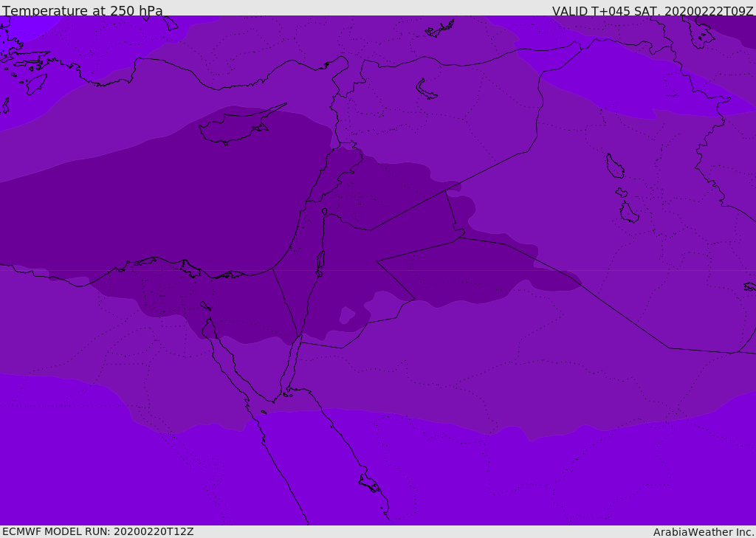Screen dimensions: 756x538
Task: Click the small lighter patch in southern Jordan
Action: point(346,315)
